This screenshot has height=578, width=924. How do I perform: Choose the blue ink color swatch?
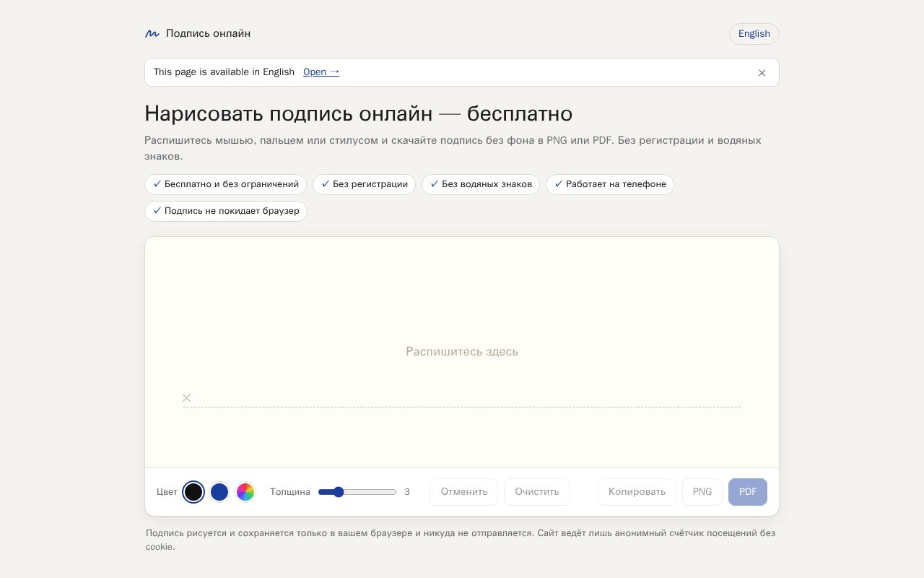tap(219, 492)
